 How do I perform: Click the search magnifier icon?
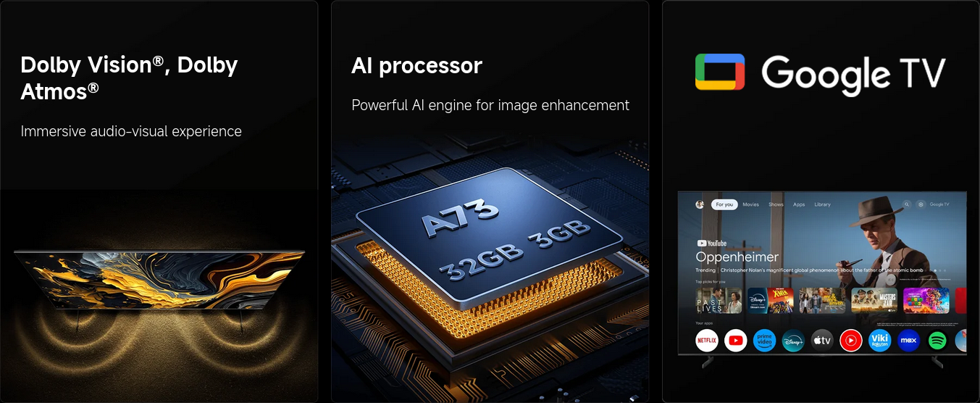(x=907, y=204)
